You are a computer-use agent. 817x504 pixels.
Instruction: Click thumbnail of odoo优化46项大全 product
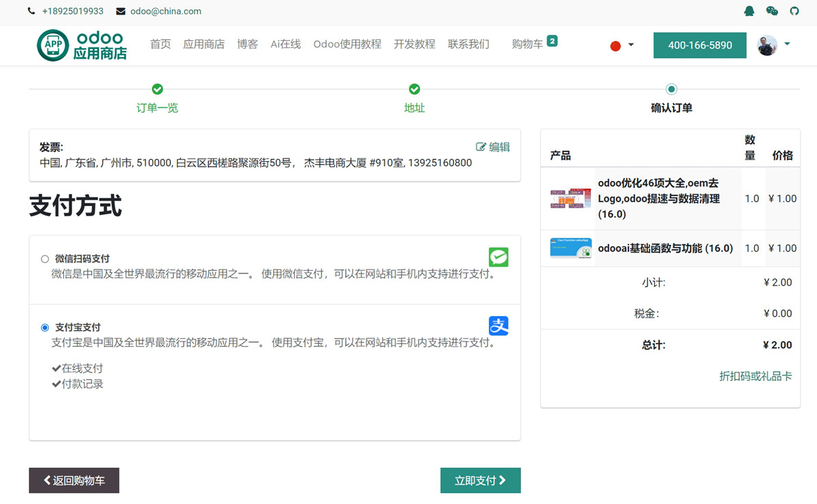click(x=571, y=198)
